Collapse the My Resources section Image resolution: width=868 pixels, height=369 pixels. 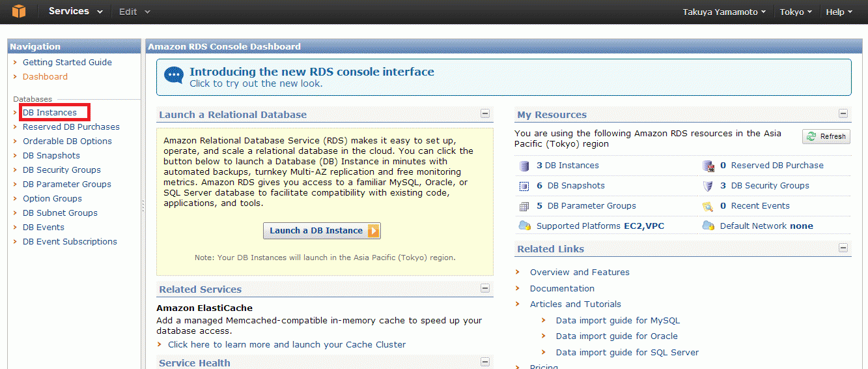click(843, 113)
